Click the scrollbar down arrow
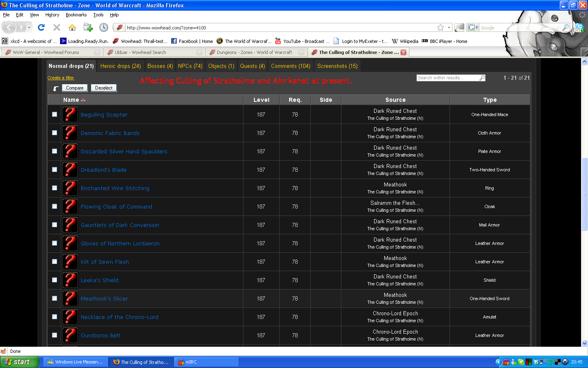Image resolution: width=588 pixels, height=368 pixels. click(x=584, y=343)
